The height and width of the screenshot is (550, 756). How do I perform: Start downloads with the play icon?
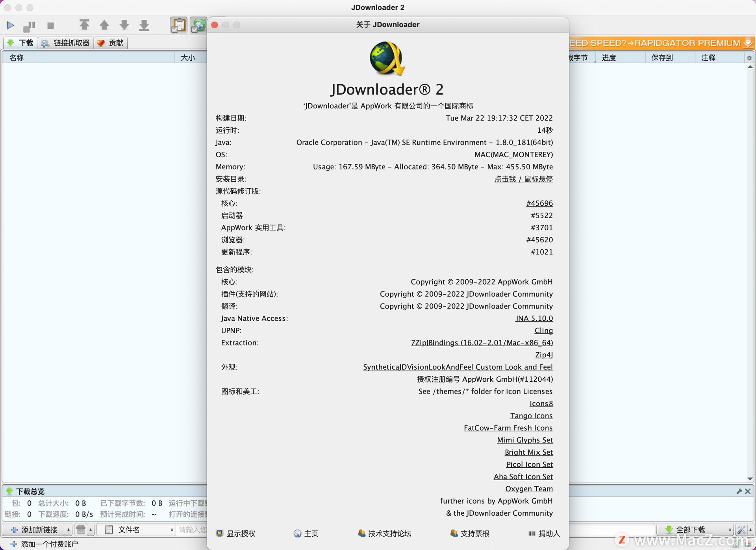pyautogui.click(x=11, y=26)
